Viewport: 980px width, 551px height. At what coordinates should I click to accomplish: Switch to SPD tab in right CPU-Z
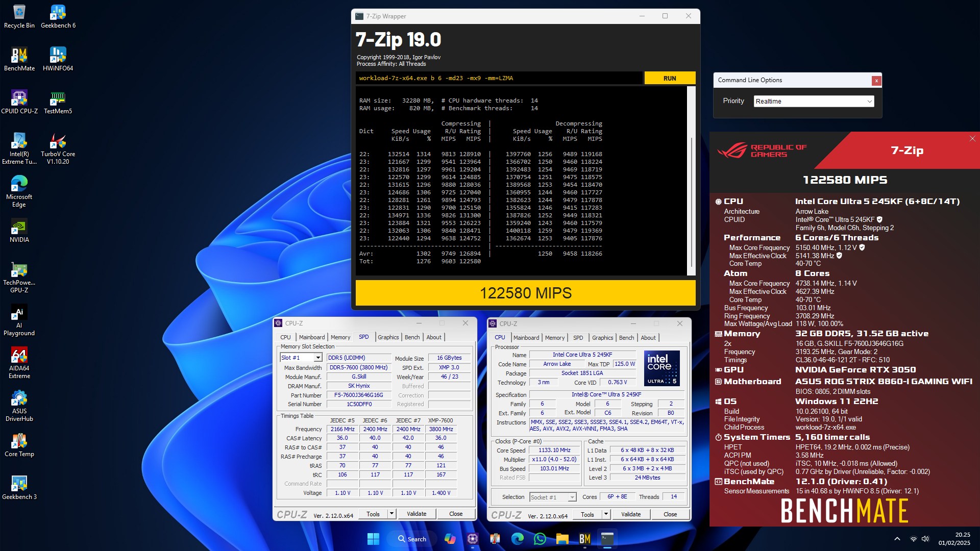pos(578,338)
